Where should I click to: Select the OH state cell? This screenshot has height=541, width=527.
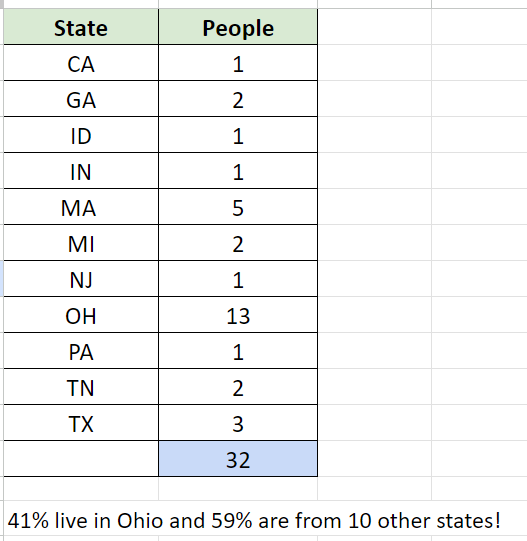click(81, 316)
